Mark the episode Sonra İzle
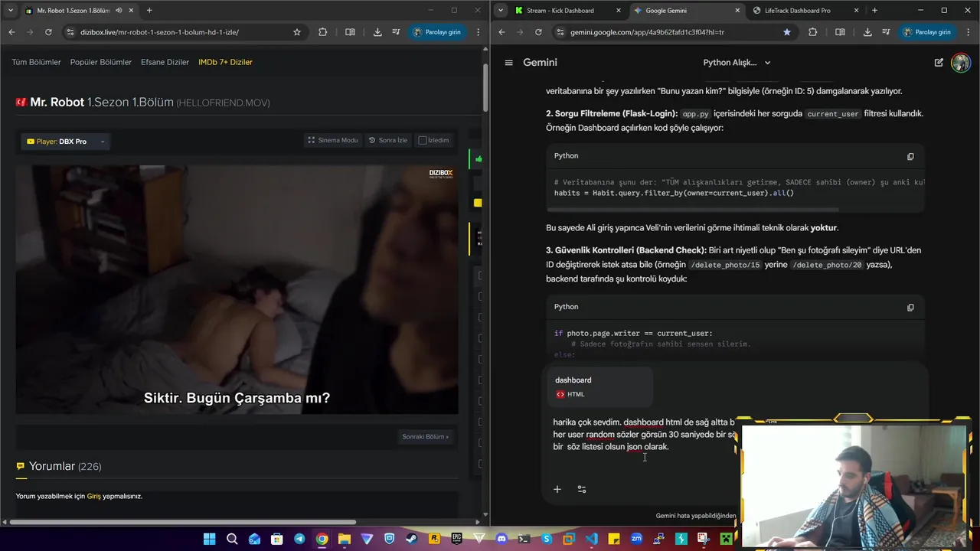 point(388,140)
